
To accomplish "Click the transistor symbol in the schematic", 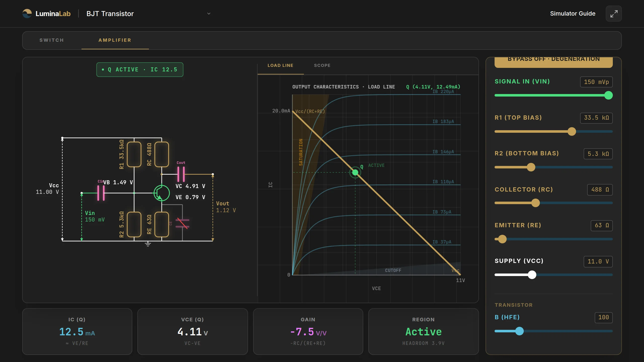I will (162, 193).
